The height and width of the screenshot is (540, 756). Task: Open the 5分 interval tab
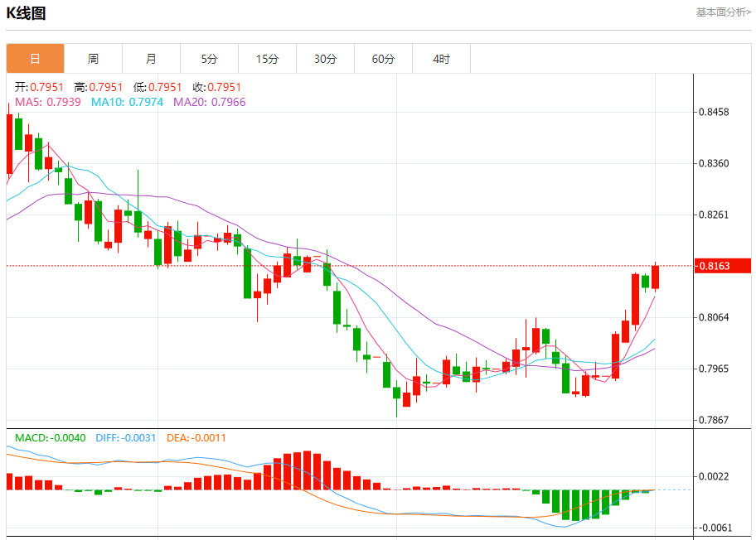tap(209, 59)
